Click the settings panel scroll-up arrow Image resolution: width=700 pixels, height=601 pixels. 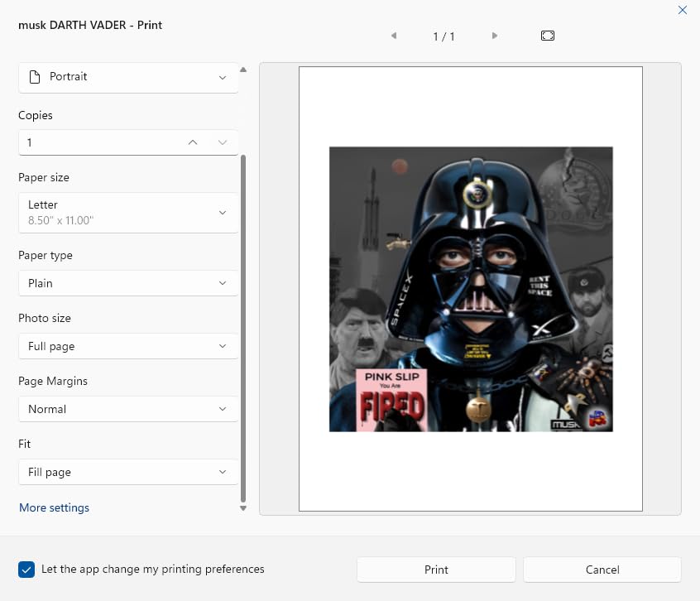pos(243,70)
